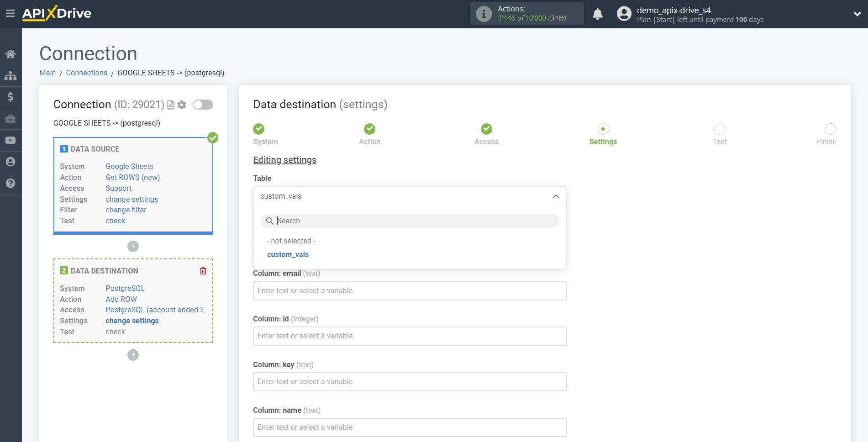Click the Column: email input field
868x442 pixels.
410,291
